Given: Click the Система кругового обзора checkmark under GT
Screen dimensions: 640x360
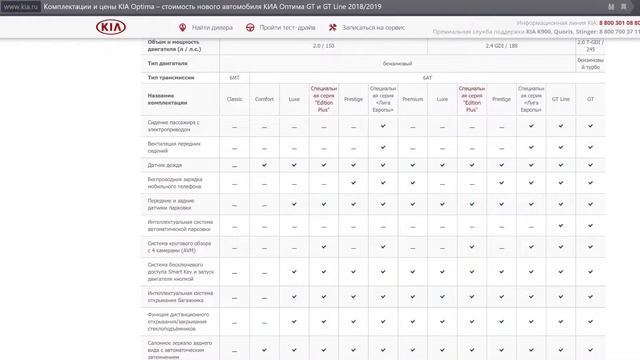Looking at the screenshot, I should tap(590, 247).
